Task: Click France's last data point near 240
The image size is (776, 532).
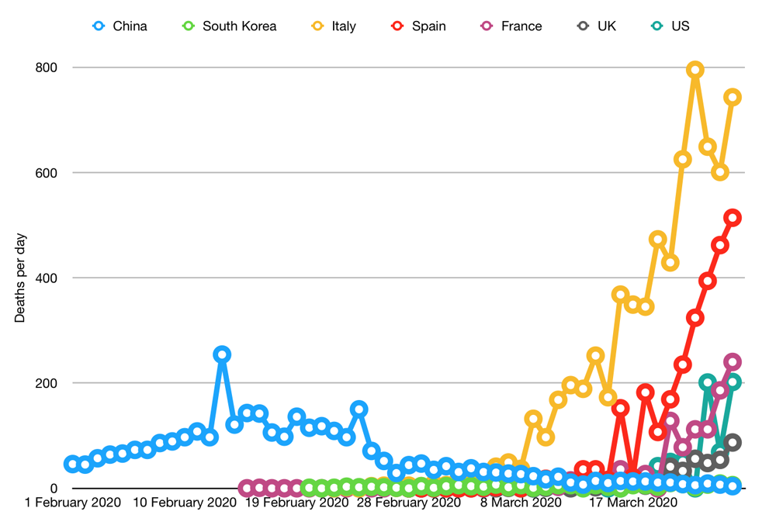Action: coord(733,361)
